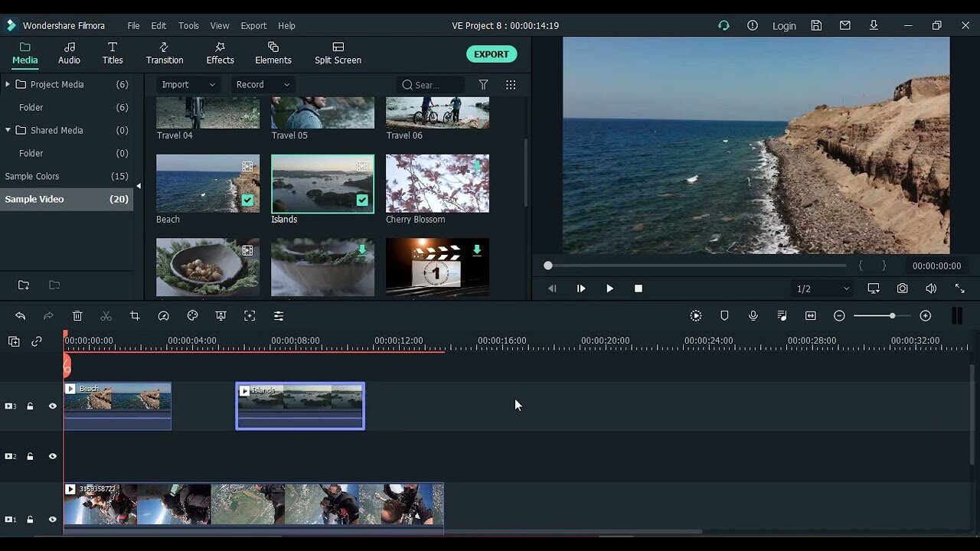This screenshot has height=551, width=980.
Task: Toggle the lock on video track 2
Action: pos(30,456)
